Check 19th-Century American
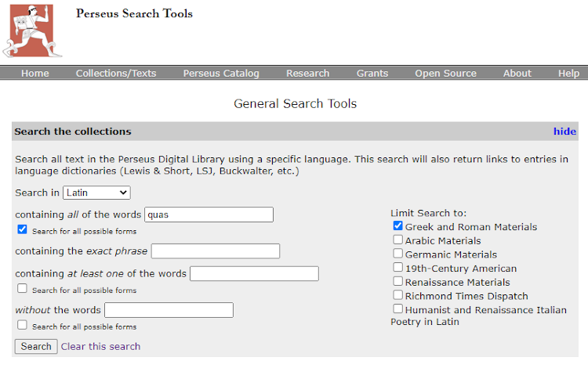Screen dimensions: 588x368 click(397, 267)
